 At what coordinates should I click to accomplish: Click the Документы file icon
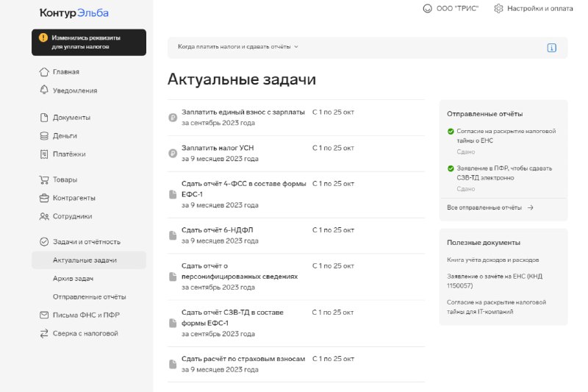[x=44, y=118]
